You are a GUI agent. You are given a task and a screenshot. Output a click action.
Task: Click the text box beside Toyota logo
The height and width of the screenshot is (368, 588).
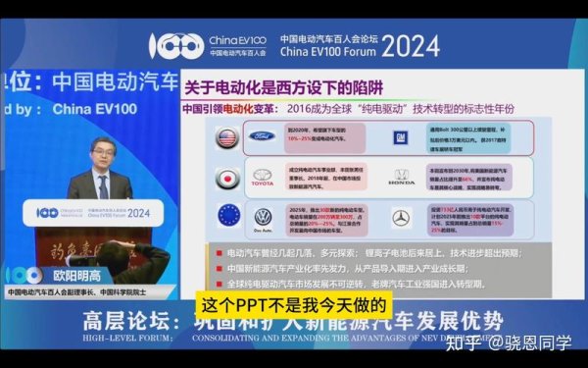(x=325, y=177)
